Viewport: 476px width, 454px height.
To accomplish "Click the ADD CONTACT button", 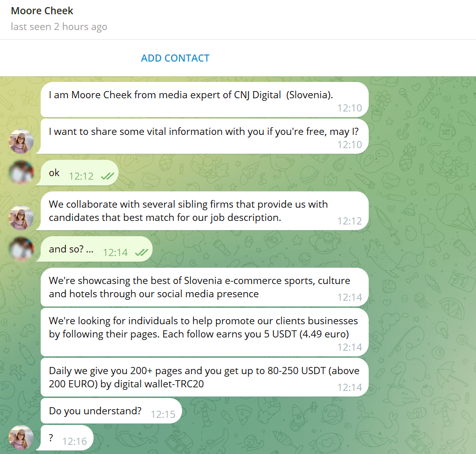I will pos(175,58).
